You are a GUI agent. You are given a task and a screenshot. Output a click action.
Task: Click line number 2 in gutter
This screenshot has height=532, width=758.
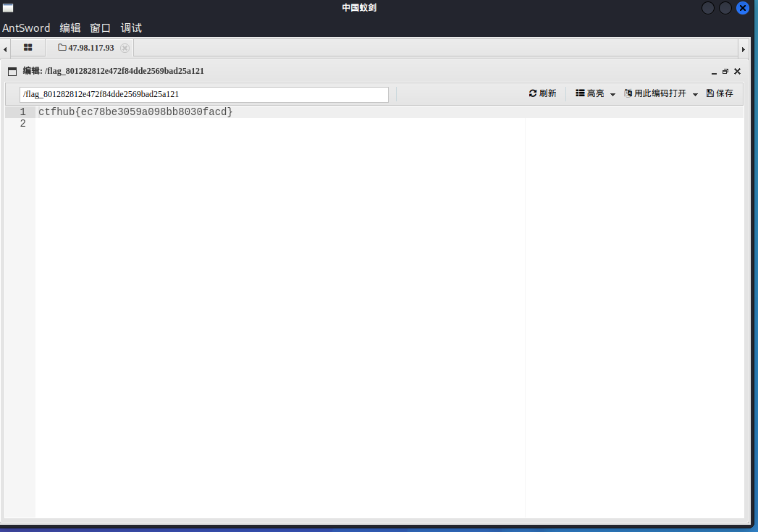pos(22,124)
